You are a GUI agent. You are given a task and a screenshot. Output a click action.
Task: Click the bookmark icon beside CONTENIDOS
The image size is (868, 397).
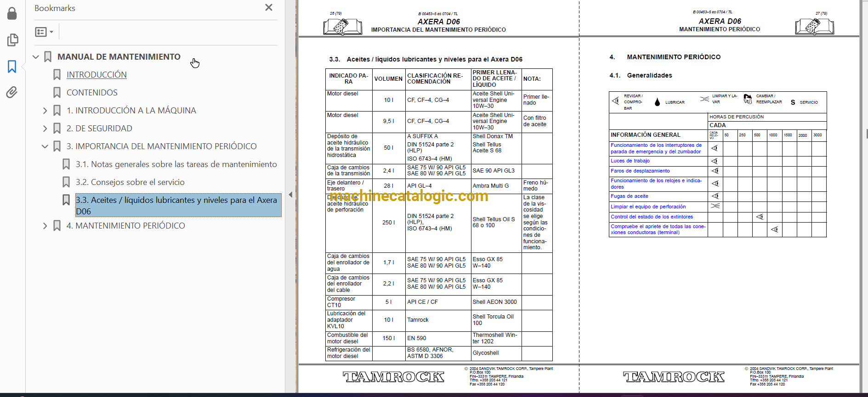click(x=57, y=93)
